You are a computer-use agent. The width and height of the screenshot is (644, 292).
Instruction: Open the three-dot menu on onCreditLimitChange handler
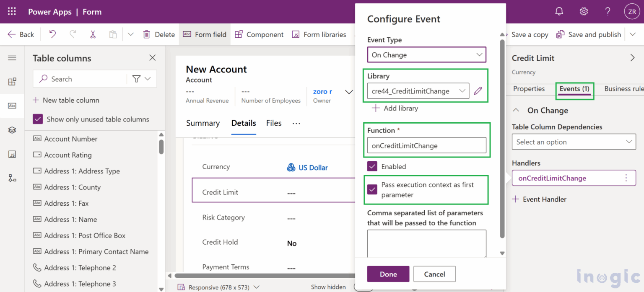tap(626, 178)
